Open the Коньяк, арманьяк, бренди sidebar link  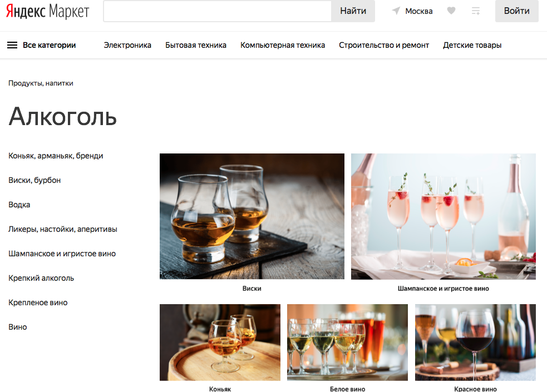(x=56, y=156)
